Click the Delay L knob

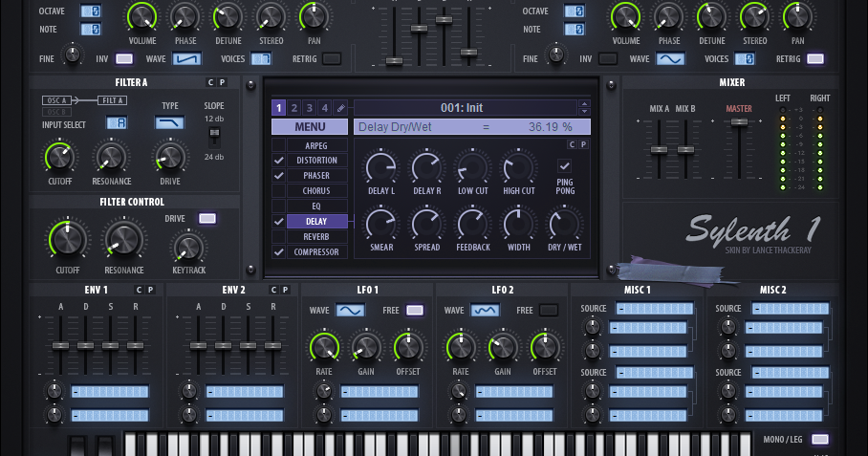(x=381, y=167)
